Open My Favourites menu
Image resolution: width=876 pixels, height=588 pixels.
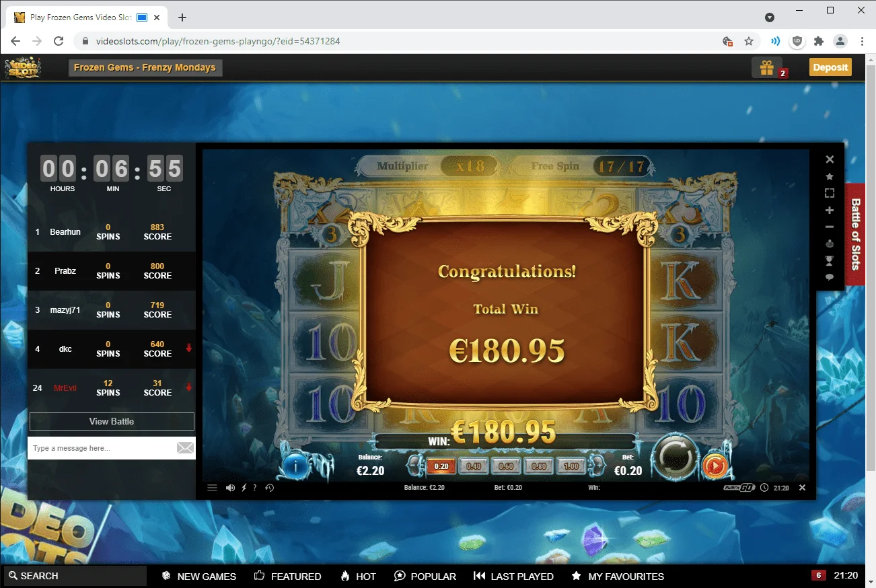[x=618, y=576]
